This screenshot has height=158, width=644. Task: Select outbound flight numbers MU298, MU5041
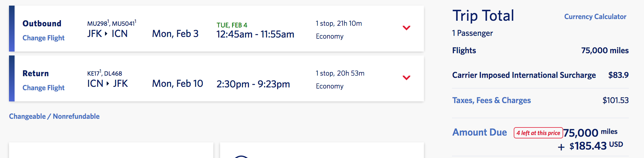click(x=111, y=23)
